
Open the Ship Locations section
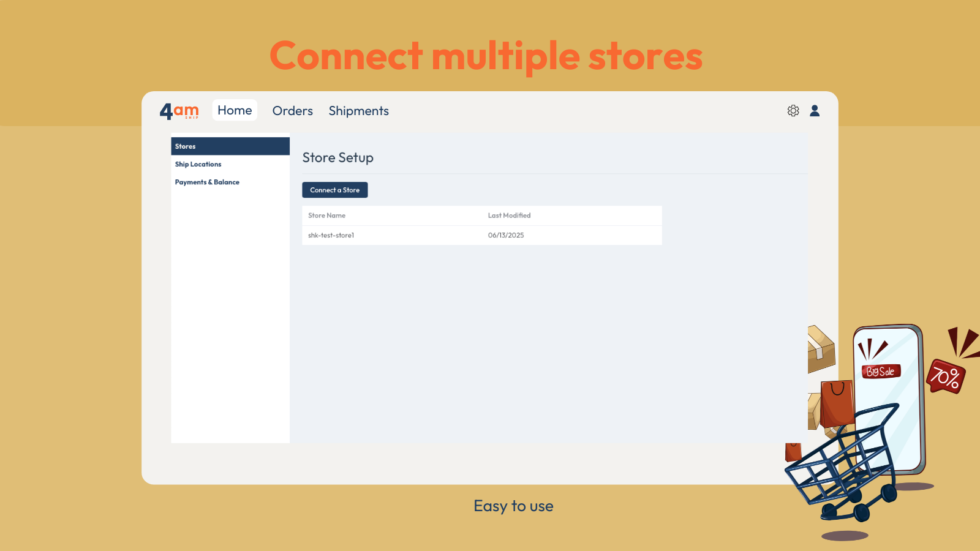(x=198, y=164)
